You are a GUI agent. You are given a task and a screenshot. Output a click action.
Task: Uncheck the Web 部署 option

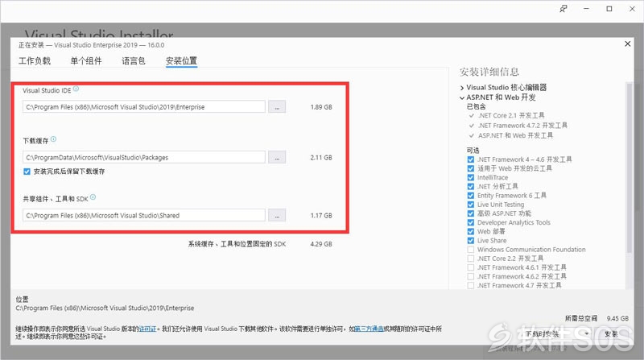471,231
